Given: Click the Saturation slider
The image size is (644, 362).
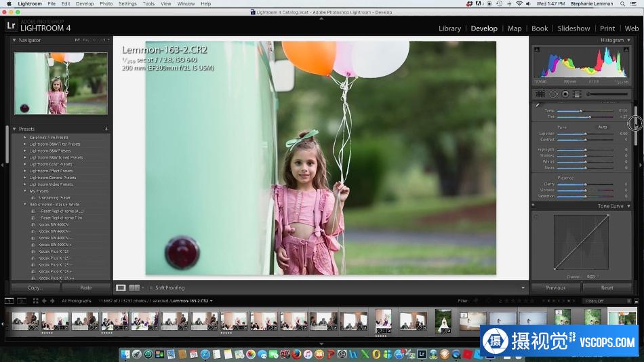Looking at the screenshot, I should [x=585, y=197].
